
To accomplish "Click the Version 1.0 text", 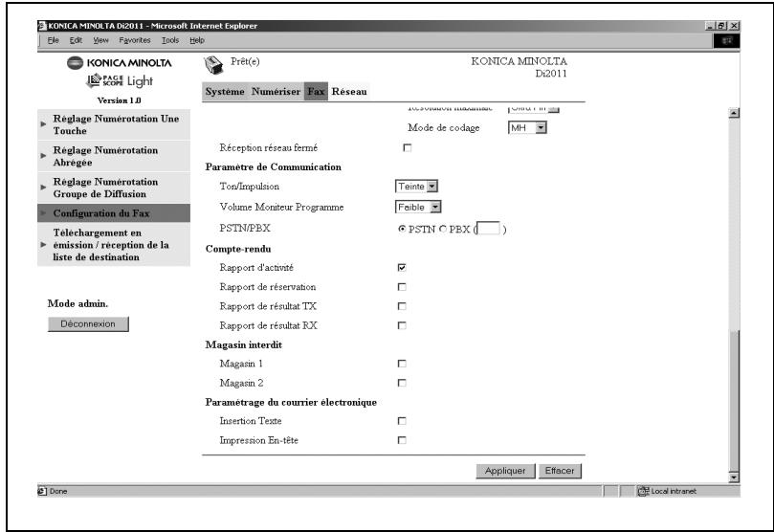I will coord(119,100).
